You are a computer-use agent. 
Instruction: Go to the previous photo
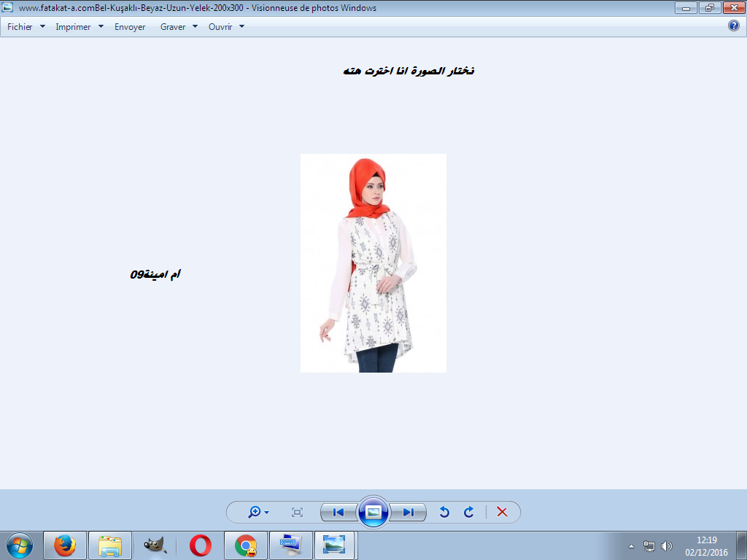coord(338,513)
